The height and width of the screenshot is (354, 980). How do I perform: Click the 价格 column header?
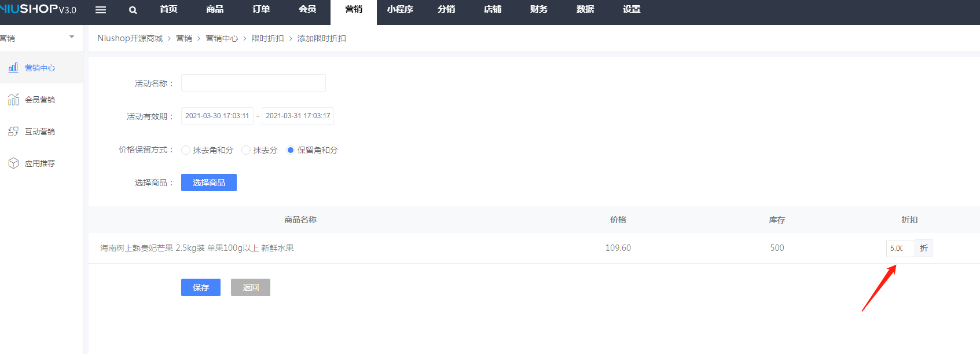618,220
